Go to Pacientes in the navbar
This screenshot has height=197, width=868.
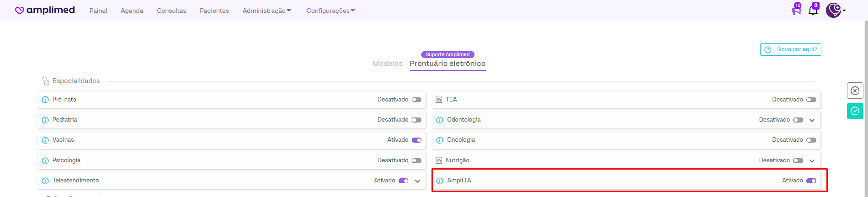[214, 11]
